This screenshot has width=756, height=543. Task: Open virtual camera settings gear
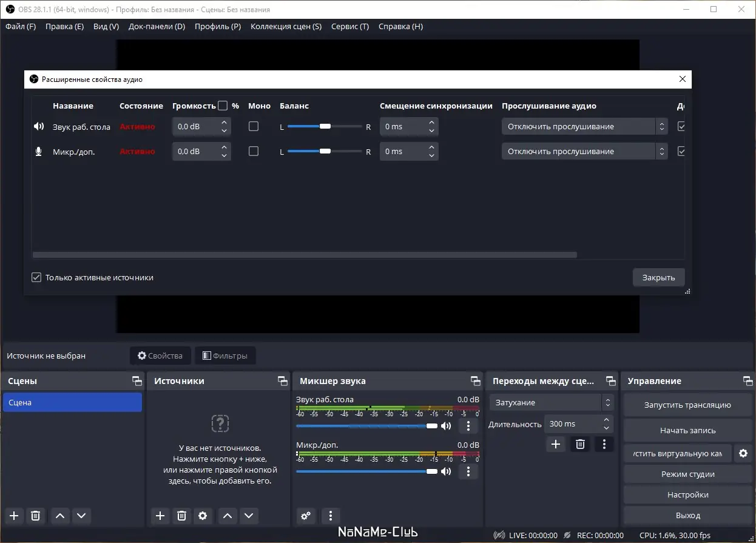743,453
